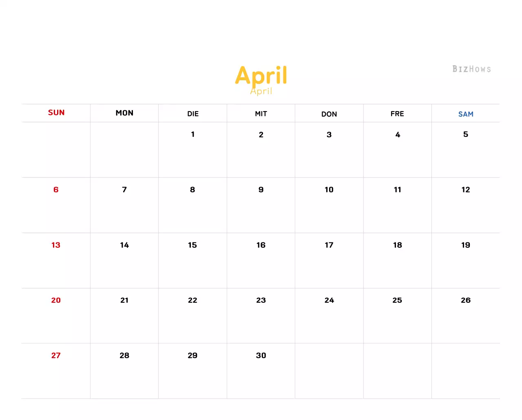Select the blue SAM column header
Image resolution: width=522 pixels, height=420 pixels.
[x=466, y=114]
